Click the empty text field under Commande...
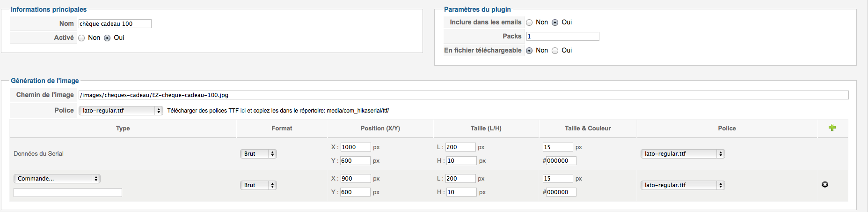 [x=68, y=193]
